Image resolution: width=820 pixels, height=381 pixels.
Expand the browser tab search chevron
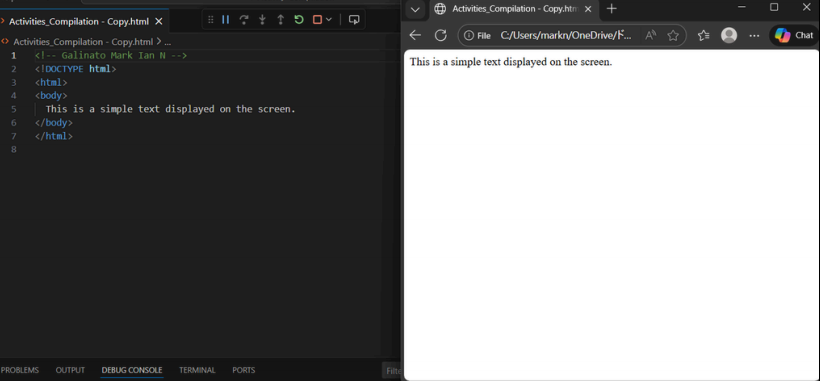pyautogui.click(x=415, y=9)
